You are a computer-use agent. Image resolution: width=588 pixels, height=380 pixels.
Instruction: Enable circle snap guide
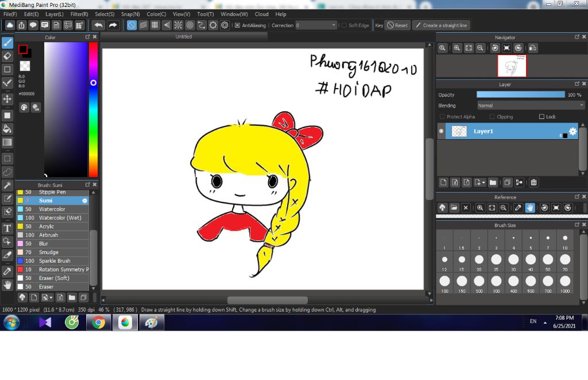pos(189,25)
